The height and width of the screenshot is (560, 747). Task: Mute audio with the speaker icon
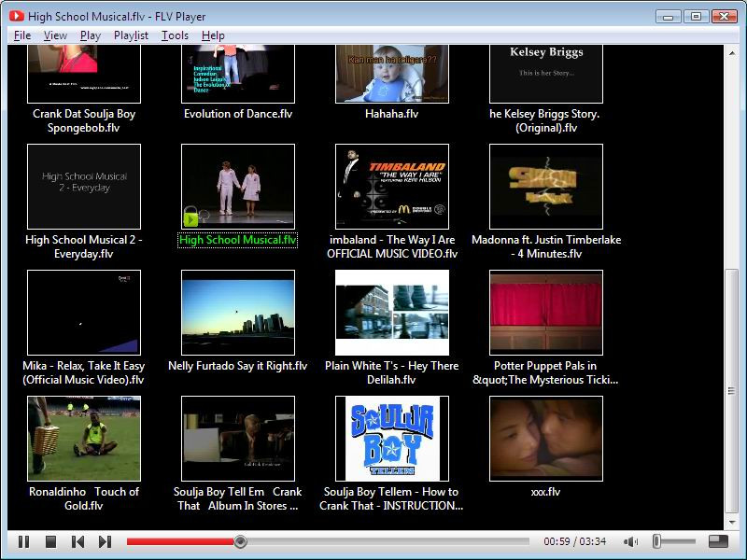[631, 541]
